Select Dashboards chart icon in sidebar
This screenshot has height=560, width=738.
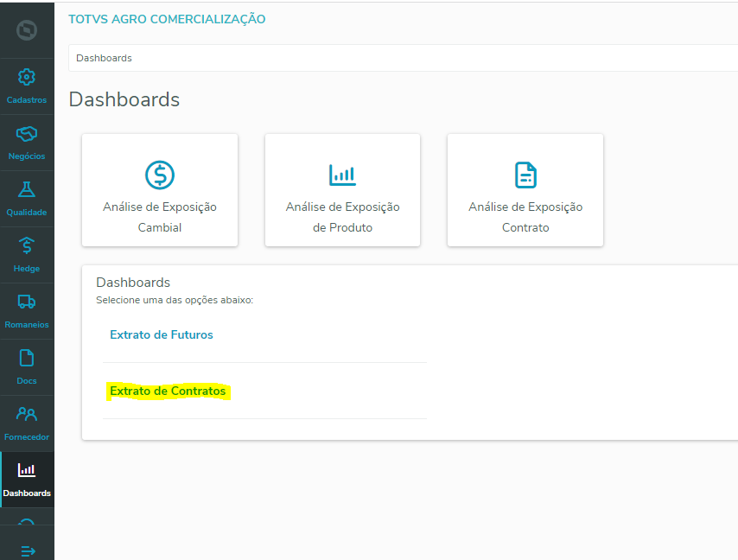pyautogui.click(x=27, y=470)
